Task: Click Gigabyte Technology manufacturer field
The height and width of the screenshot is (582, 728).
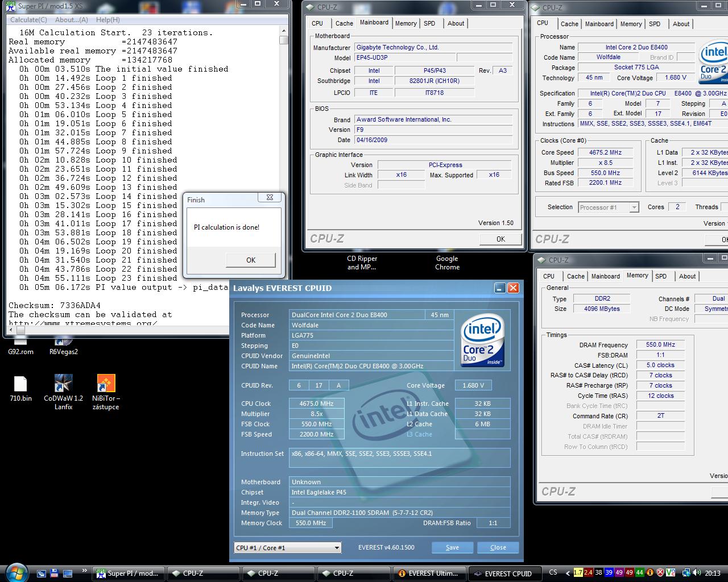Action: 433,47
